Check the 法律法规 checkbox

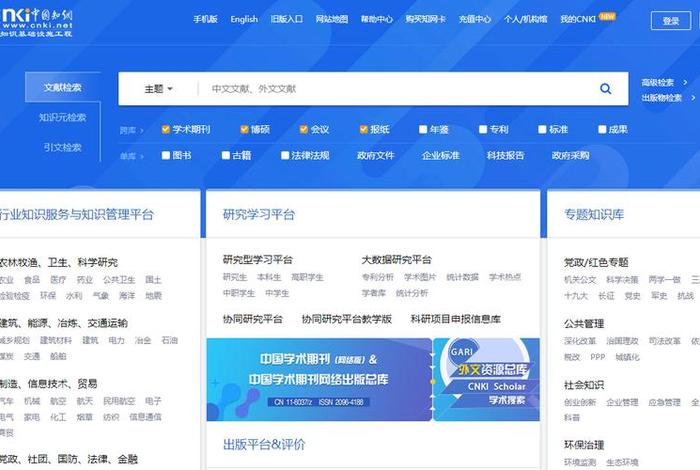285,155
